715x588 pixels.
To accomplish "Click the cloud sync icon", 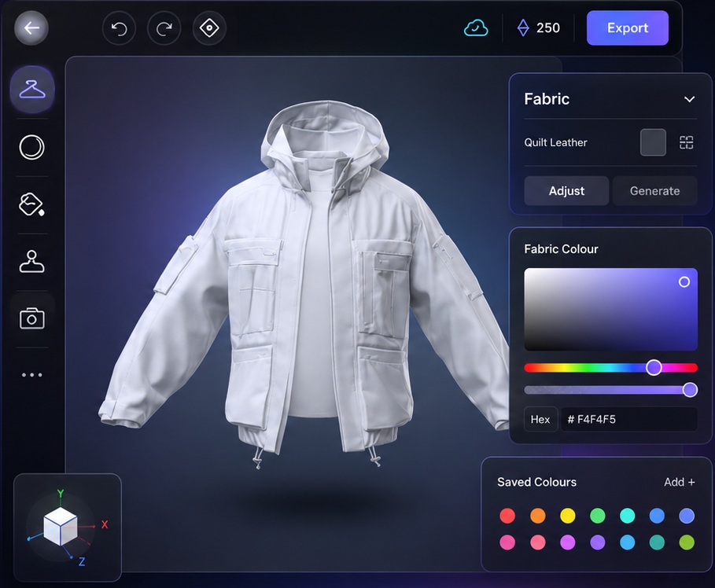I will coord(476,28).
